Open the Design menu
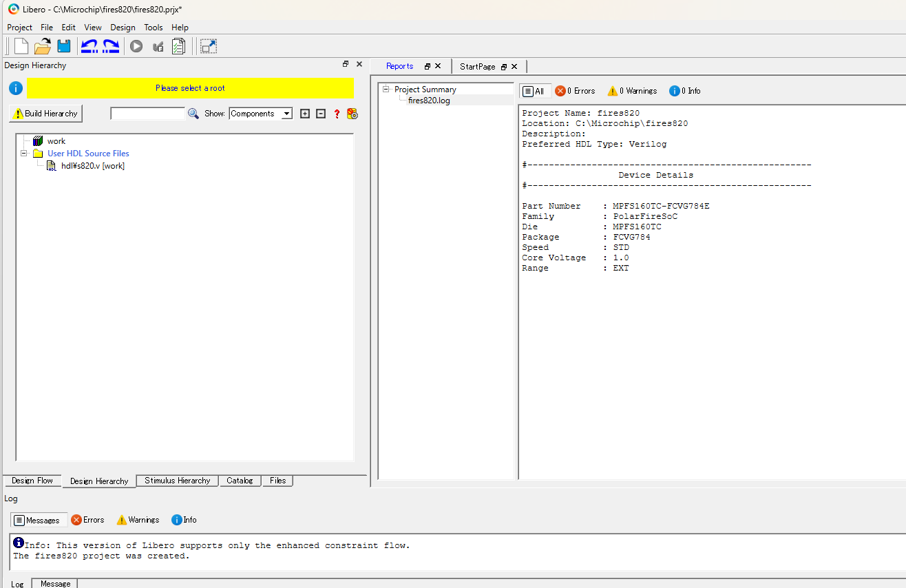The height and width of the screenshot is (588, 906). [123, 28]
